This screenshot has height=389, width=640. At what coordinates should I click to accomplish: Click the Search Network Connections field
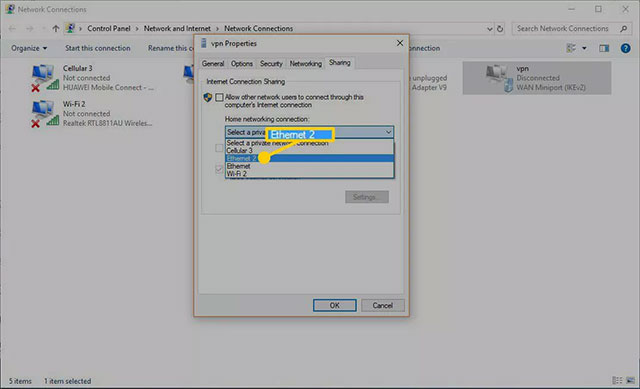point(563,29)
